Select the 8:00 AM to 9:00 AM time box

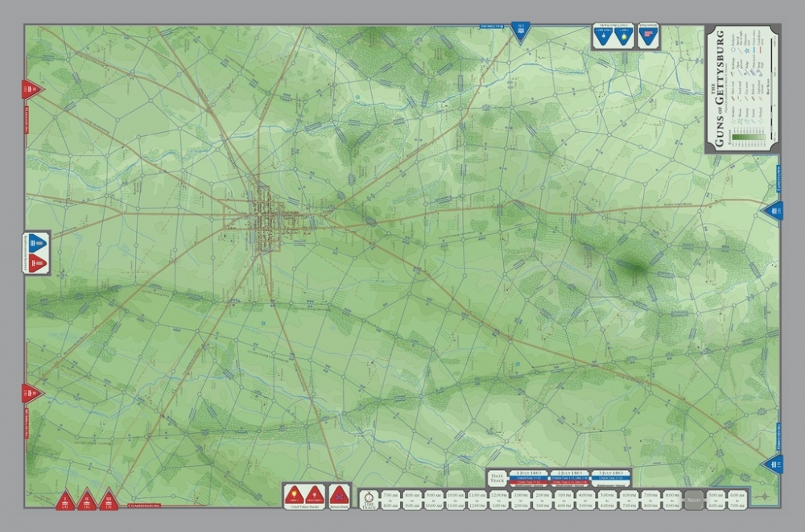pyautogui.click(x=411, y=500)
